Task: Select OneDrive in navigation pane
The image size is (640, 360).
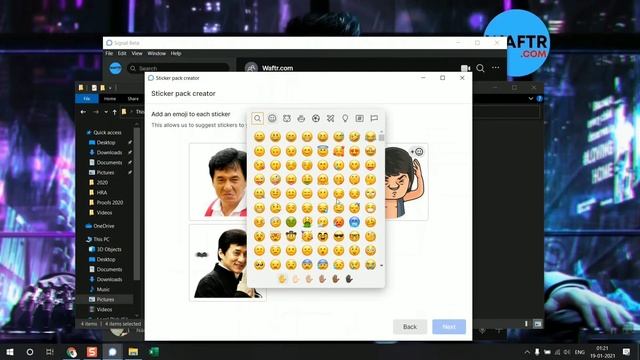Action: click(104, 226)
